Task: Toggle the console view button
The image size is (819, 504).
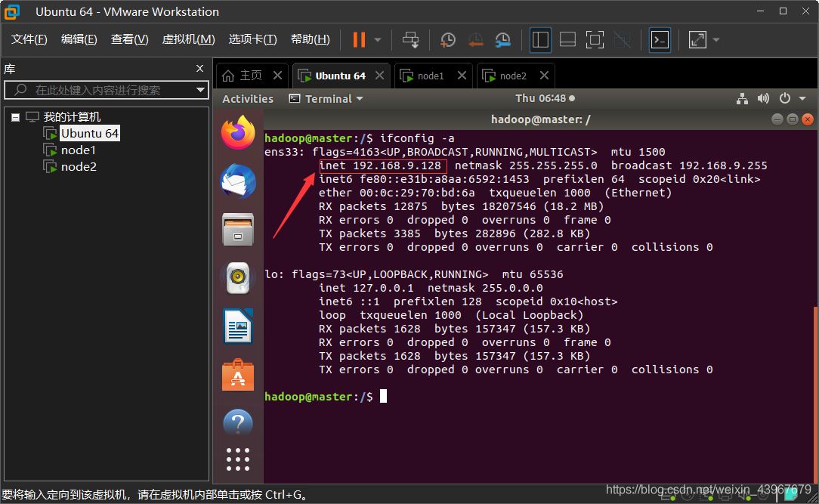Action: coord(660,39)
